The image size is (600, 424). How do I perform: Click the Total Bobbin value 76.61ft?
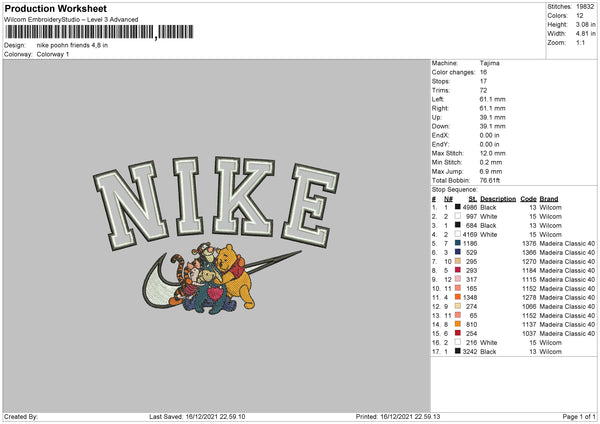point(490,180)
